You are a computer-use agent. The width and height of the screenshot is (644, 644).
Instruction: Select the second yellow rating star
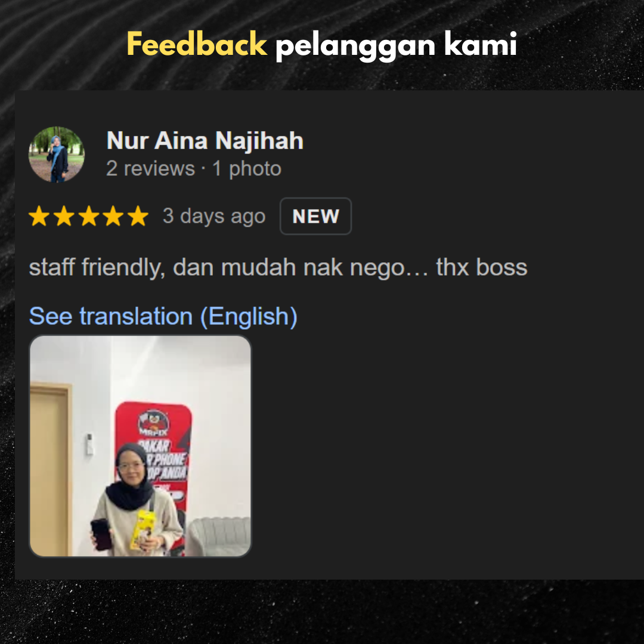point(64,216)
